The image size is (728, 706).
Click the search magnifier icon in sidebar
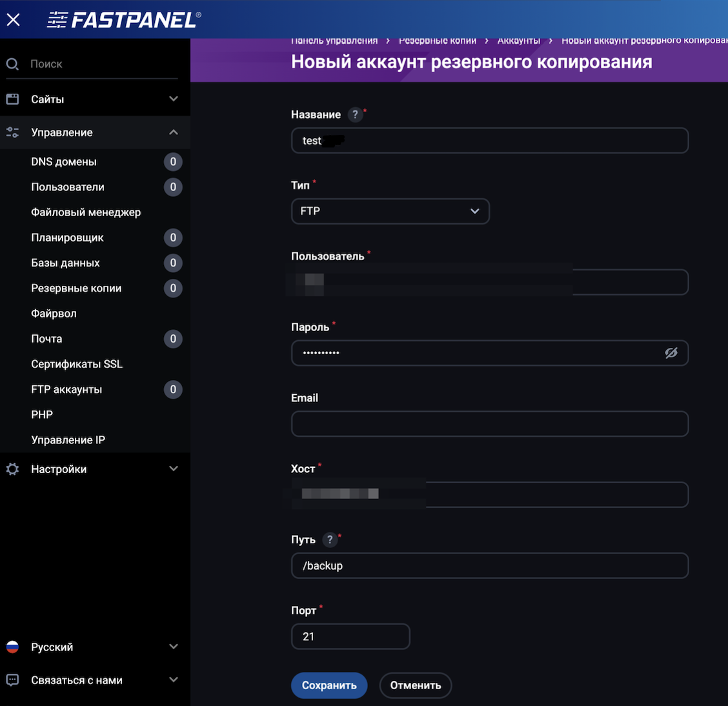click(12, 63)
